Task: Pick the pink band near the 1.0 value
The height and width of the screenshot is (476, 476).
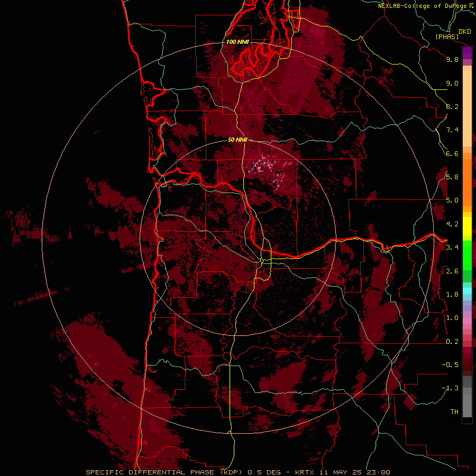Action: [467, 321]
